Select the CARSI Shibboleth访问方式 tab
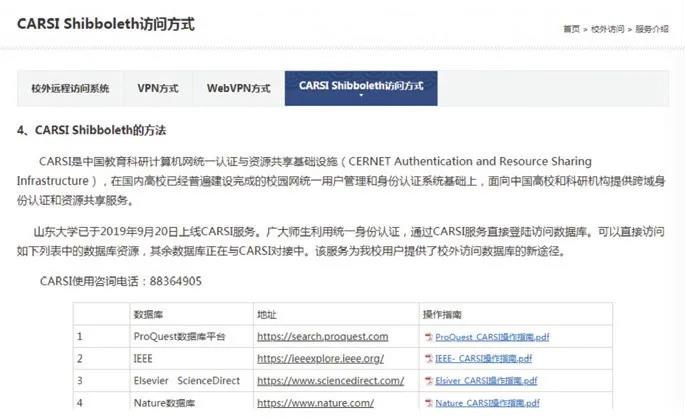The height and width of the screenshot is (418, 685). point(361,87)
